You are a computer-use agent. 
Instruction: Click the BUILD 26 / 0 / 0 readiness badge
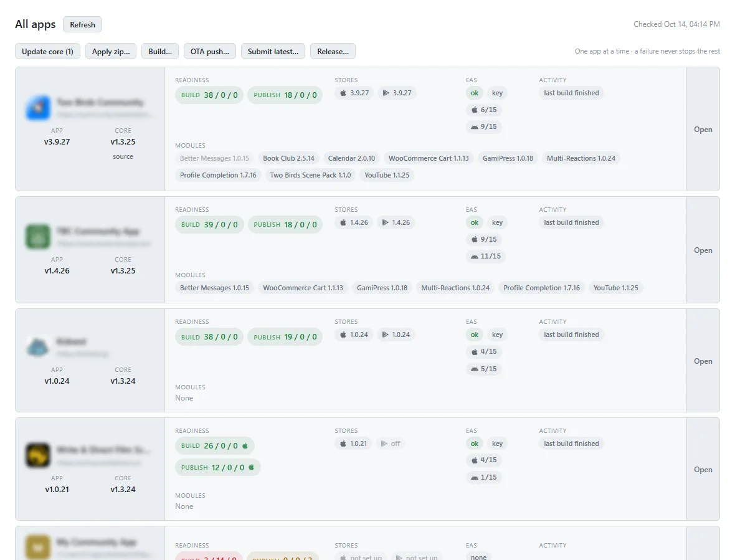coord(215,445)
